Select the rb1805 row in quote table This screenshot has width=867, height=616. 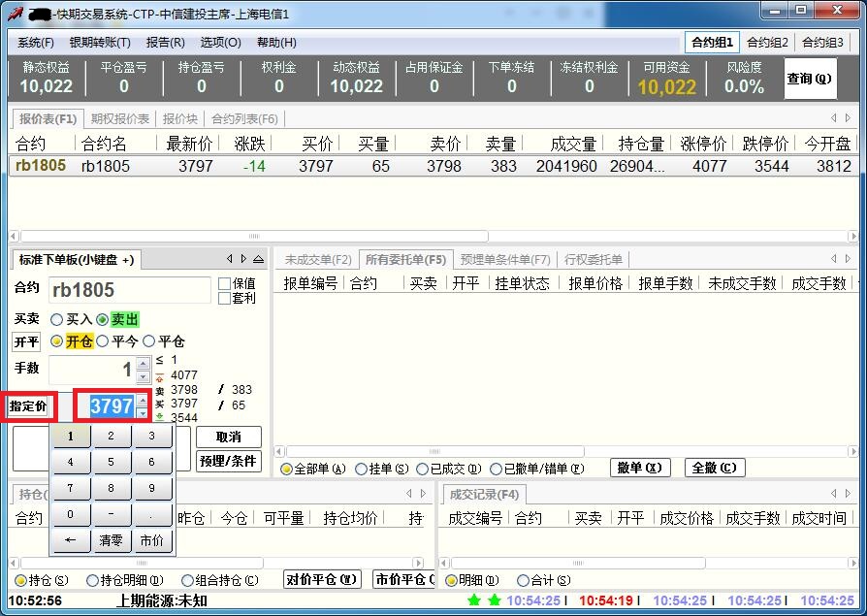(433, 166)
